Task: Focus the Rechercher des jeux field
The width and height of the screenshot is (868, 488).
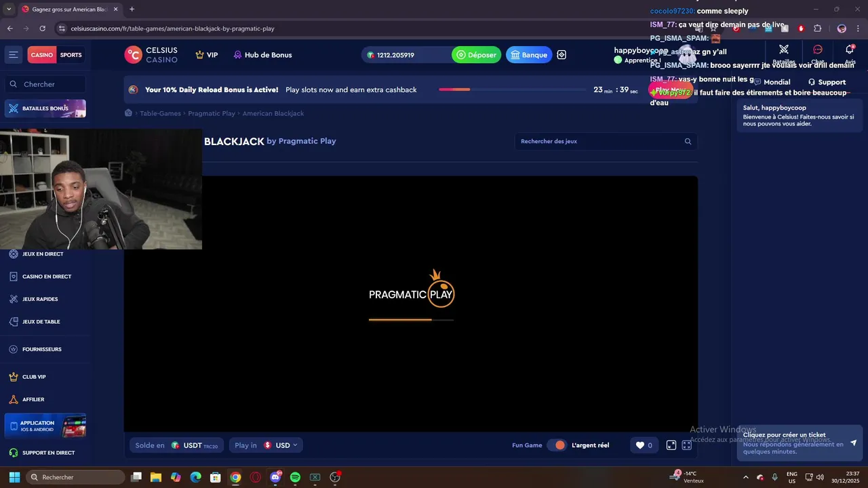Action: click(x=606, y=142)
